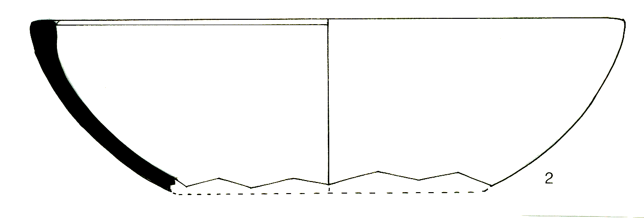Select the top horizontal rim line
Screen dimensions: 644x224
coord(434,19)
